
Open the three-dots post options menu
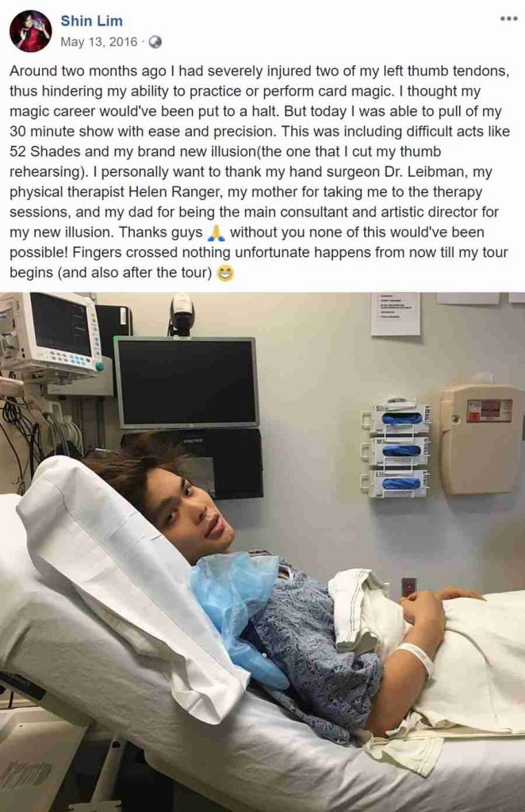[x=509, y=19]
